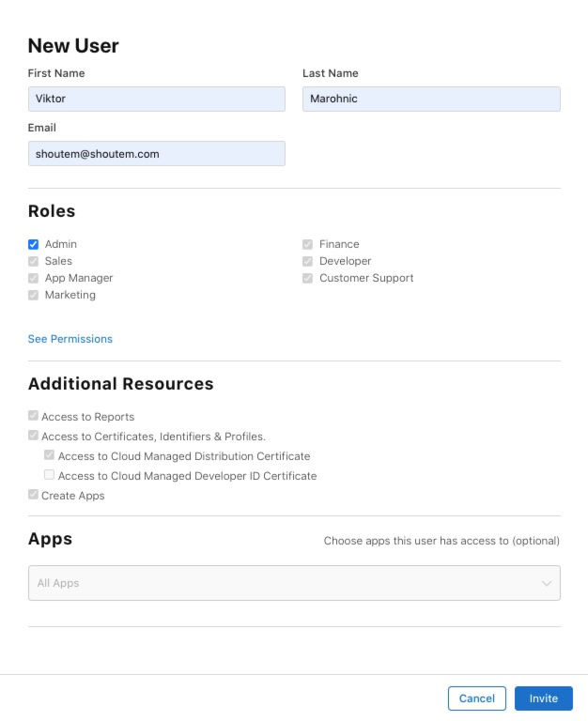Click the chevron arrow in Apps selector
The height and width of the screenshot is (721, 588).
pyautogui.click(x=547, y=583)
